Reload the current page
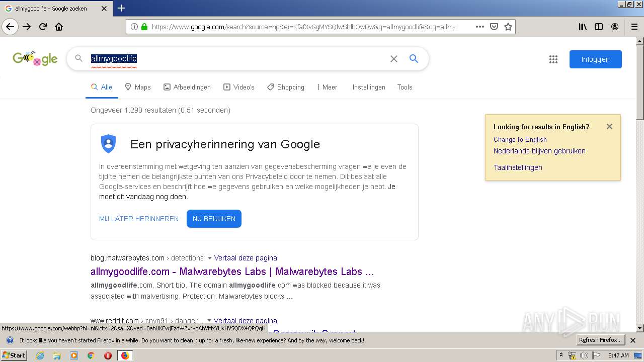Image resolution: width=644 pixels, height=362 pixels. (43, 27)
